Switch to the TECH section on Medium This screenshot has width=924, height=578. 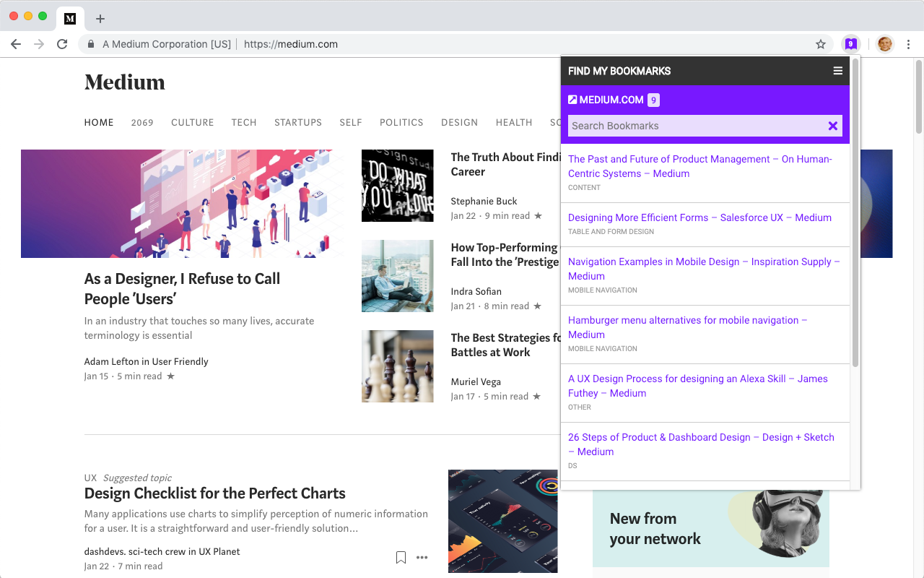pos(244,123)
